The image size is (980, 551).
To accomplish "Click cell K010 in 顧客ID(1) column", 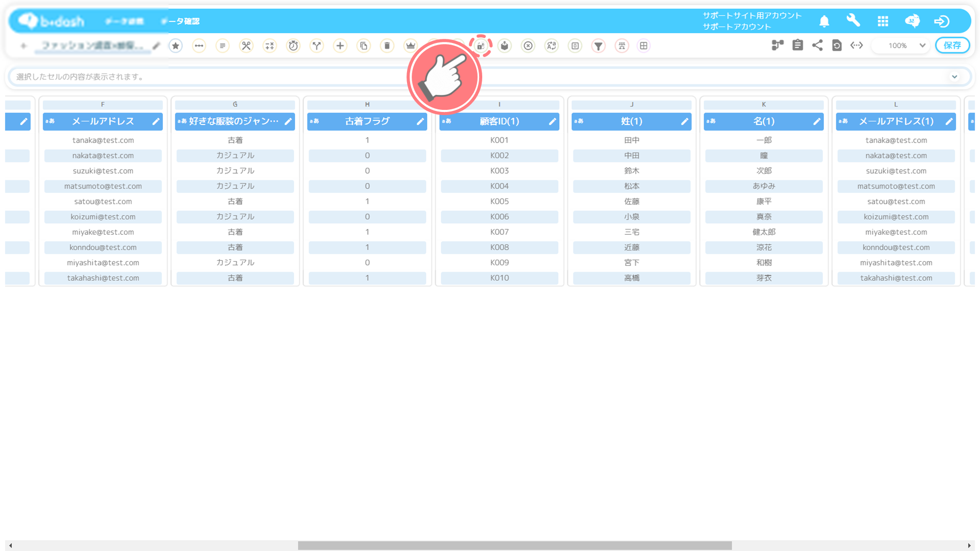I will (x=499, y=278).
